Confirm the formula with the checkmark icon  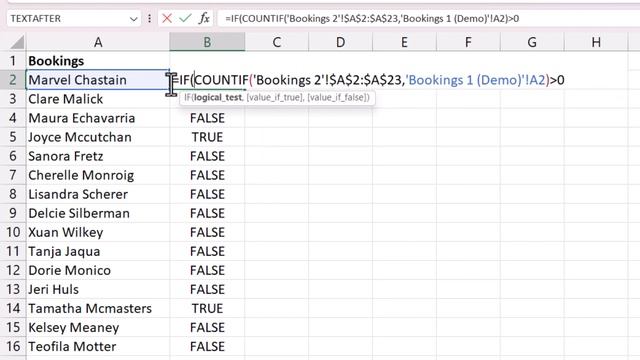click(x=185, y=18)
